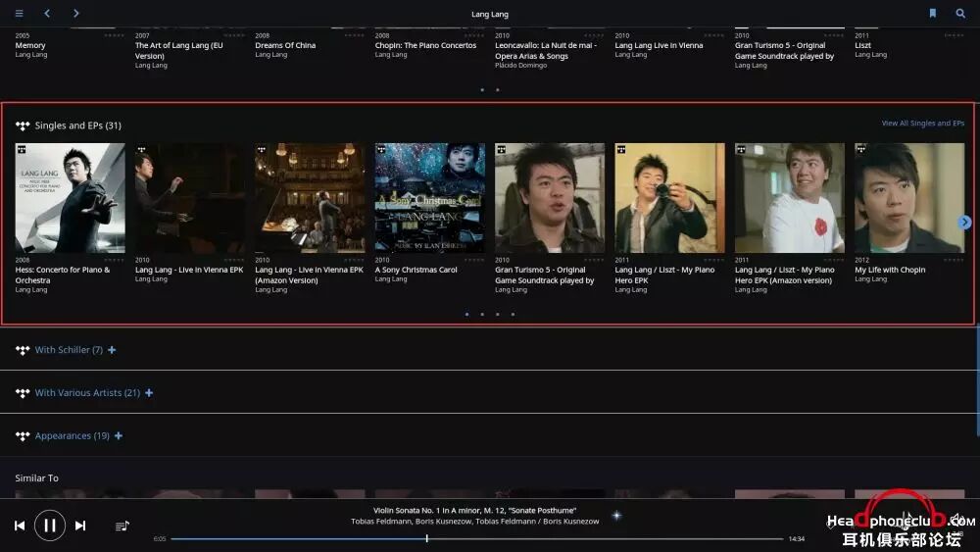Image resolution: width=980 pixels, height=552 pixels.
Task: Open the play queue icon
Action: pyautogui.click(x=122, y=526)
